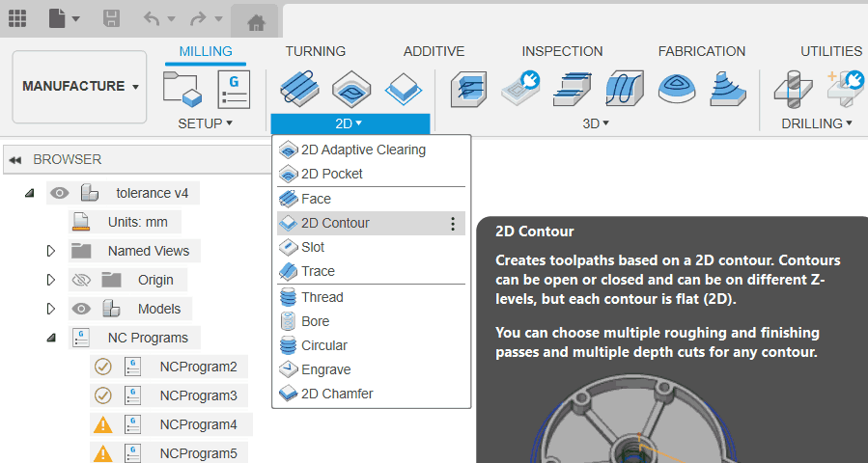Screen dimensions: 868x463
Task: Collapse the NC Programs node
Action: [x=51, y=338]
